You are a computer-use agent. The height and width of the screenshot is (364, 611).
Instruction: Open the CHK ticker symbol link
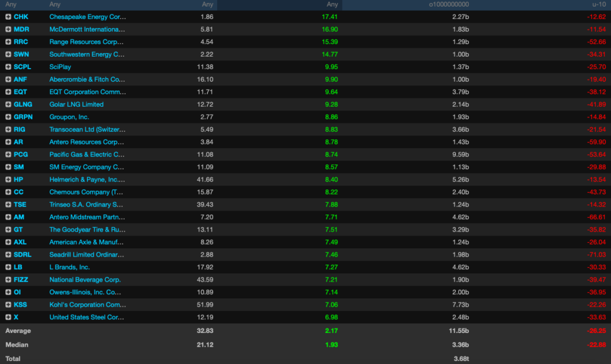[x=21, y=17]
